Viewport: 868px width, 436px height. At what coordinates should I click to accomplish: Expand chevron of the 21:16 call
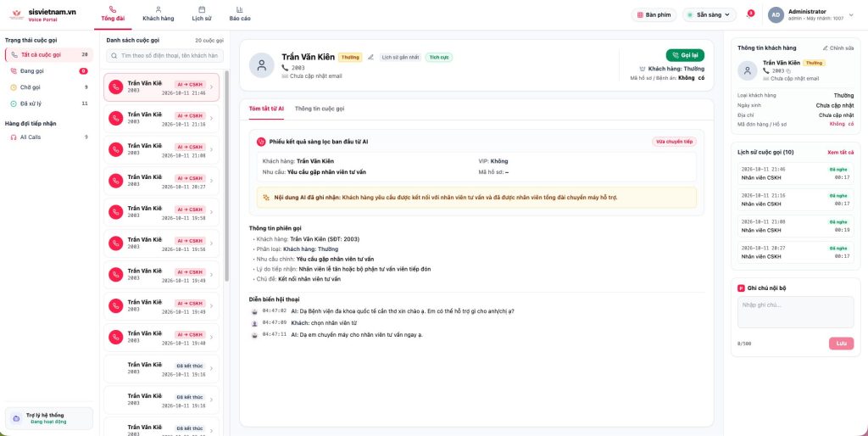coord(211,119)
